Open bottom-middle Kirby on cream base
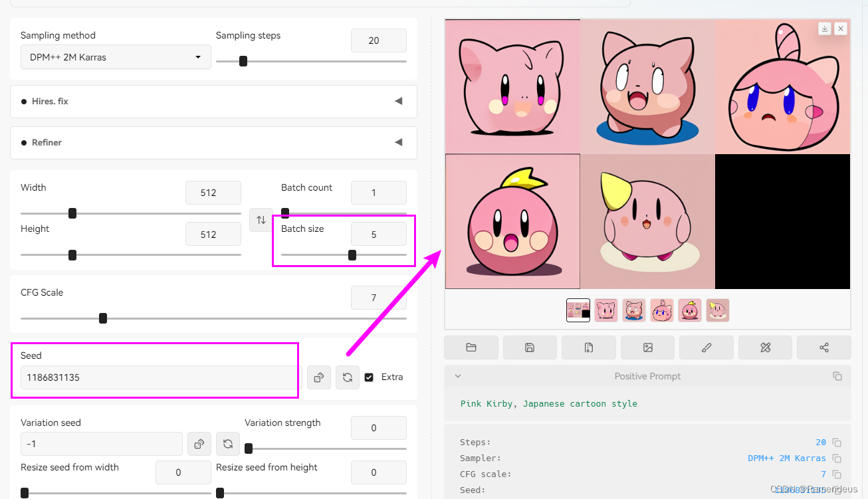The height and width of the screenshot is (499, 868). [x=647, y=221]
